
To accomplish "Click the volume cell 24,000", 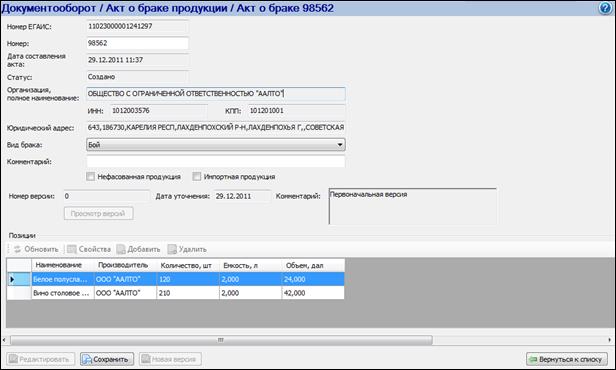I will pyautogui.click(x=313, y=279).
